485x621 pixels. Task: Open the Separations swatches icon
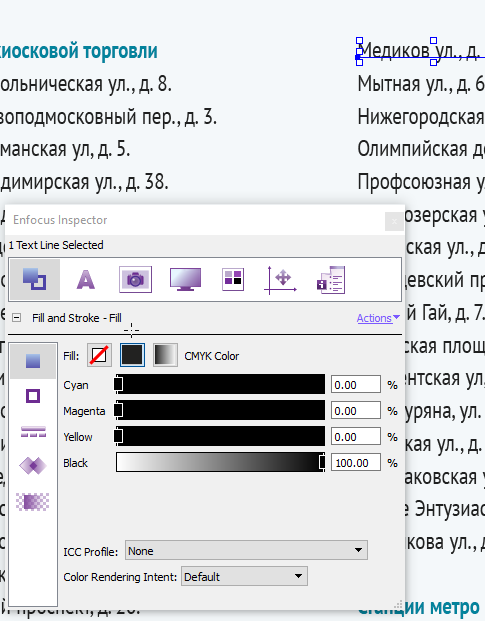(233, 279)
